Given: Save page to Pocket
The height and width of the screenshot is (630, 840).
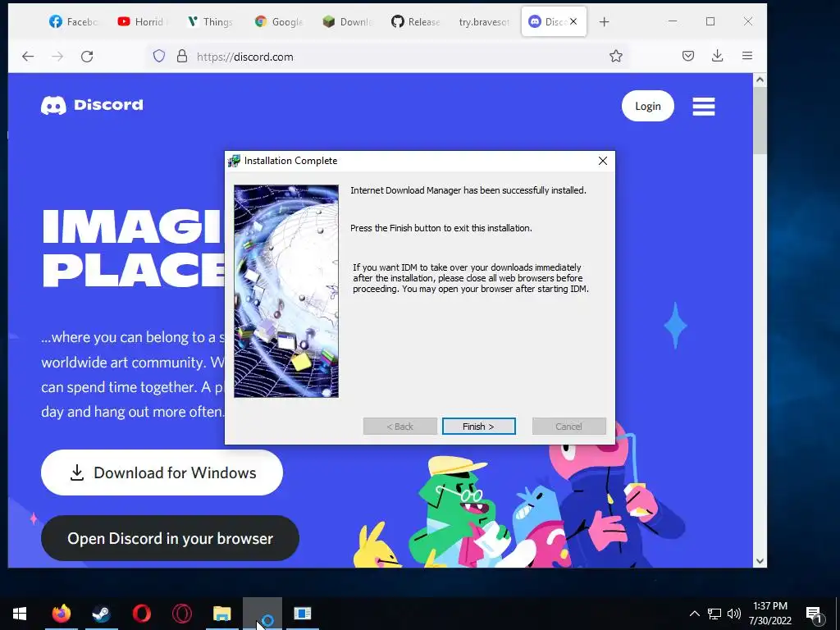Looking at the screenshot, I should (x=688, y=56).
